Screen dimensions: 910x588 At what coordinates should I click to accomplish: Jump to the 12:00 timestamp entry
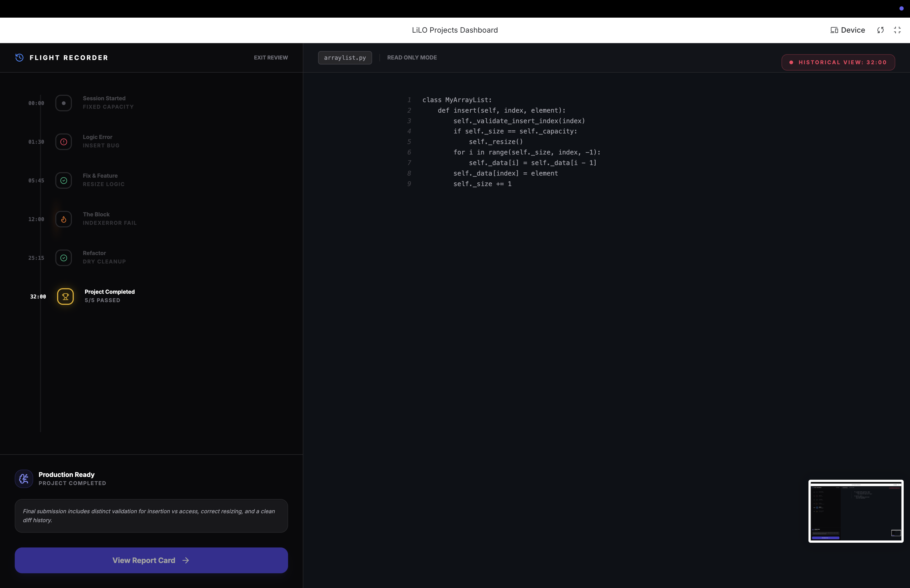(36, 219)
